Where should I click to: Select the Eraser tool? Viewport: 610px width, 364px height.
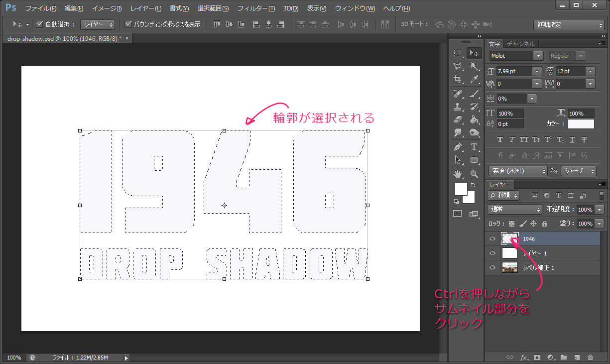point(458,119)
